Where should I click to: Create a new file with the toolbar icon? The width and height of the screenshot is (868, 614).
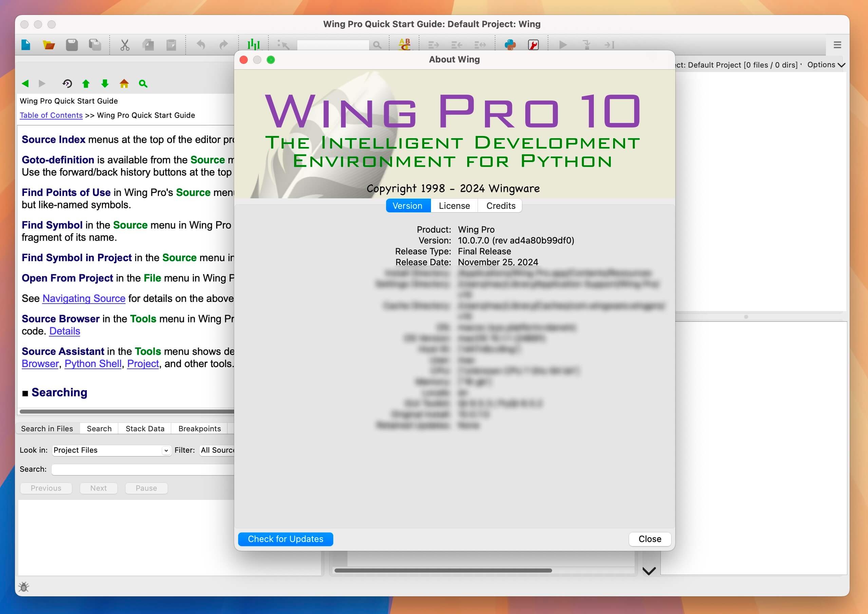[26, 45]
